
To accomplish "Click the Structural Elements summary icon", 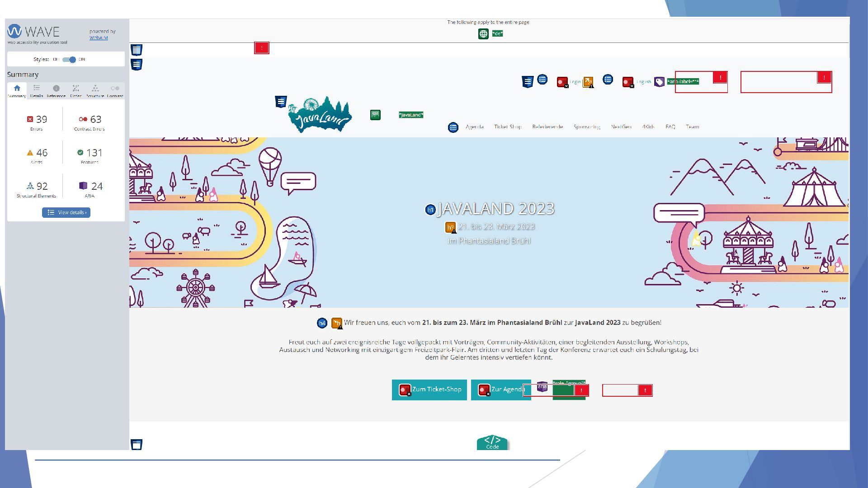I will (x=30, y=186).
